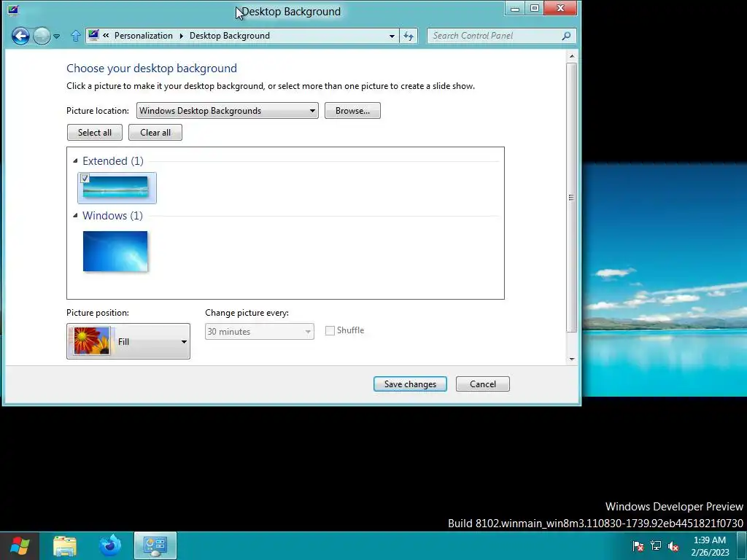The height and width of the screenshot is (560, 747).
Task: Go back with the Back arrow button
Action: point(20,36)
